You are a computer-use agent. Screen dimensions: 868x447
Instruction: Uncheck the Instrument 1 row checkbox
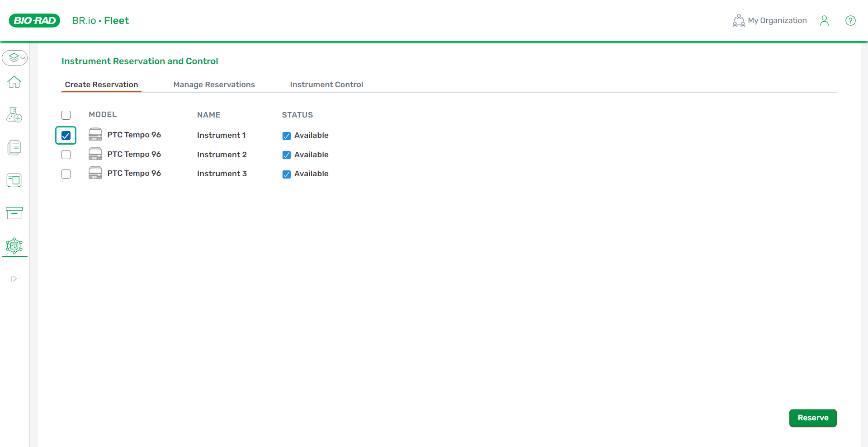[66, 136]
